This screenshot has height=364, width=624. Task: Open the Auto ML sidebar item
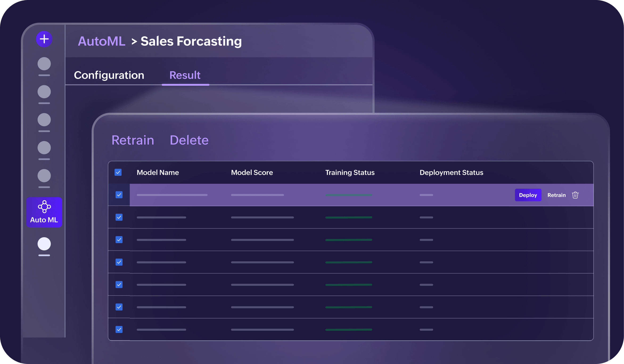click(44, 212)
